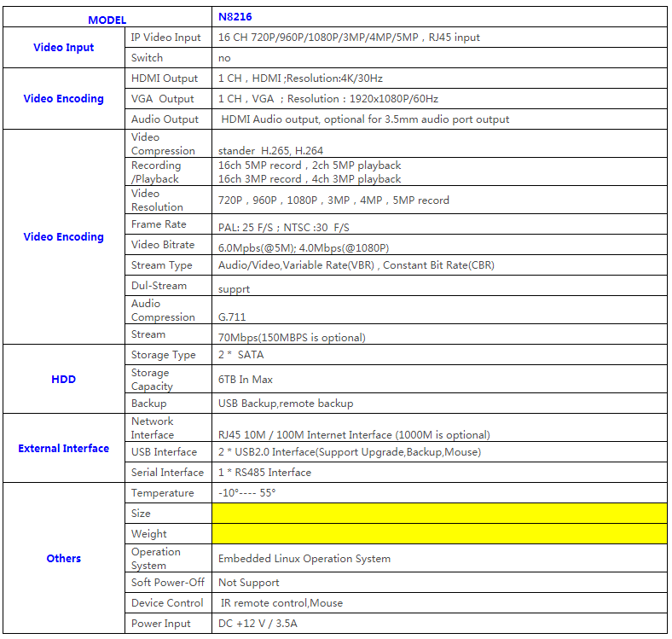Click the HDD category label
The width and height of the screenshot is (672, 639).
64,379
